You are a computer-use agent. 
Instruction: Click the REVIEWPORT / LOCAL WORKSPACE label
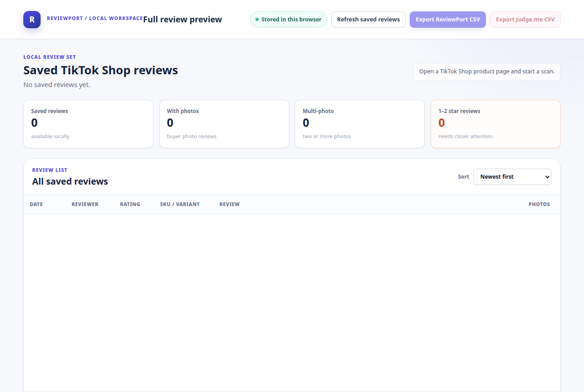(95, 18)
